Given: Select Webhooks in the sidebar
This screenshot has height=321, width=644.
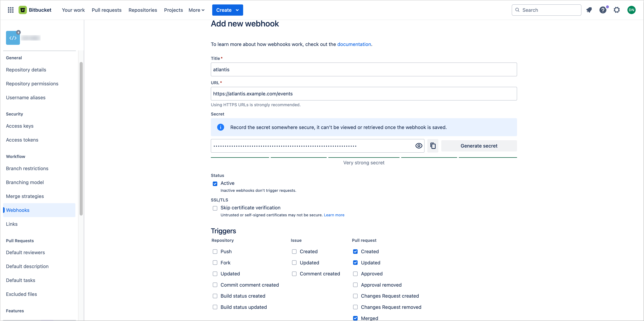Looking at the screenshot, I should (18, 210).
